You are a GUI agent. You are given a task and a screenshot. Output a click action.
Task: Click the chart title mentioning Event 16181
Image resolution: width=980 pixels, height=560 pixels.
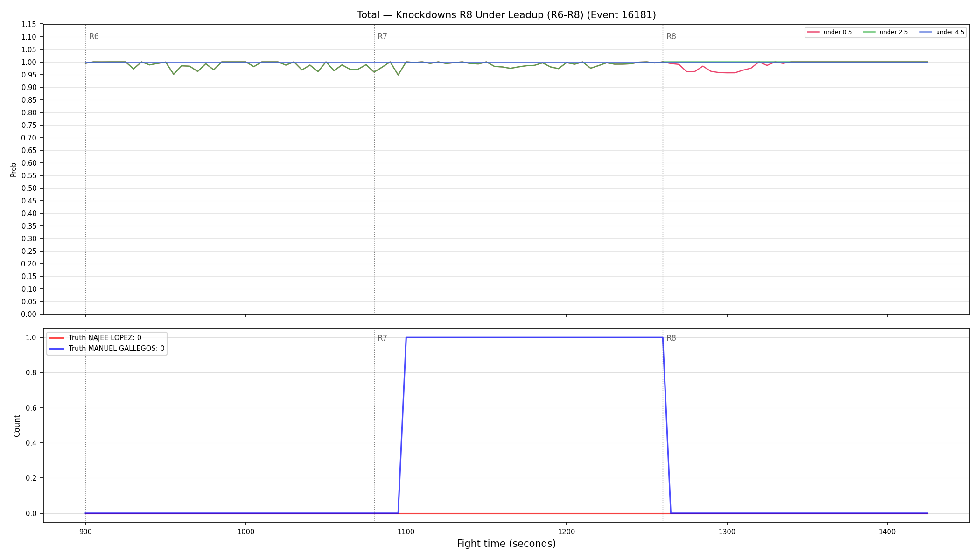pos(506,15)
